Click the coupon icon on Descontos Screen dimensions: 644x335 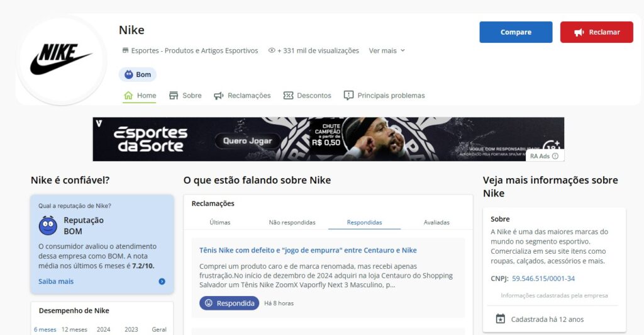[288, 95]
